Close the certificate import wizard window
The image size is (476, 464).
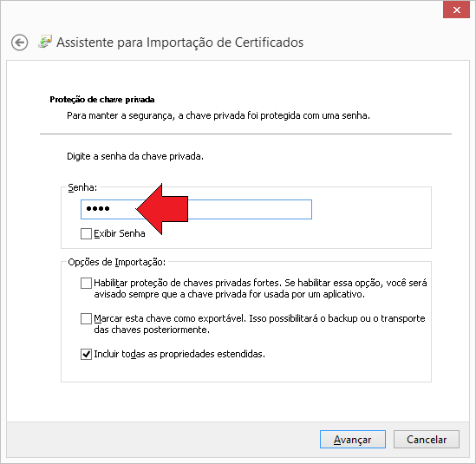(x=456, y=10)
